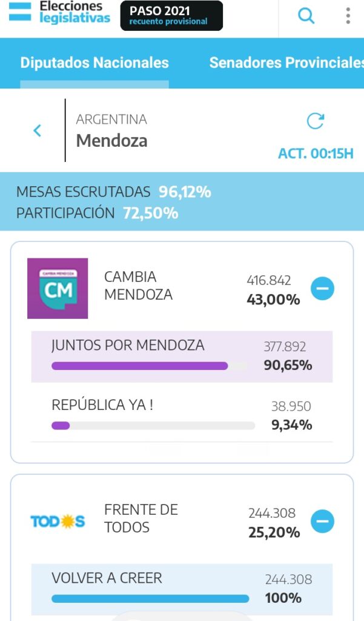Screen dimensions: 364x621
Task: Click the República Ya! progress bar
Action: pos(153,426)
